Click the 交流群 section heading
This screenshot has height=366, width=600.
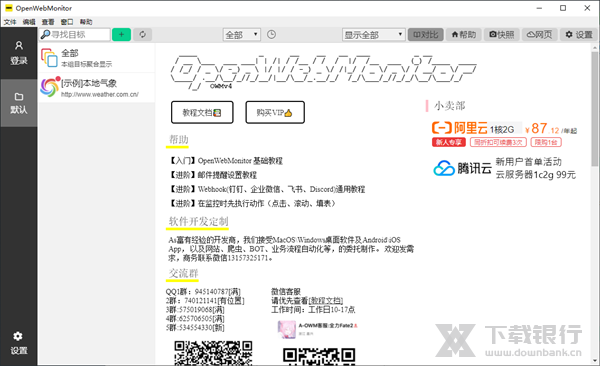(x=183, y=273)
